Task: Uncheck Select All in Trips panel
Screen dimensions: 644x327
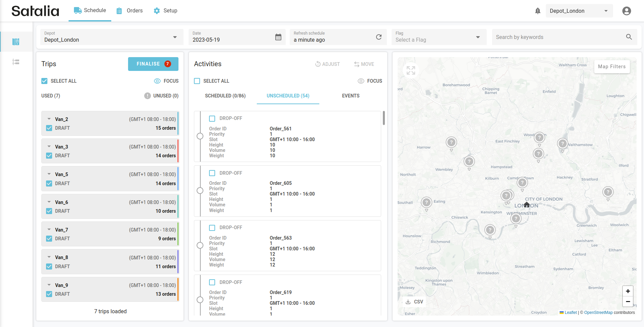Action: pyautogui.click(x=44, y=81)
